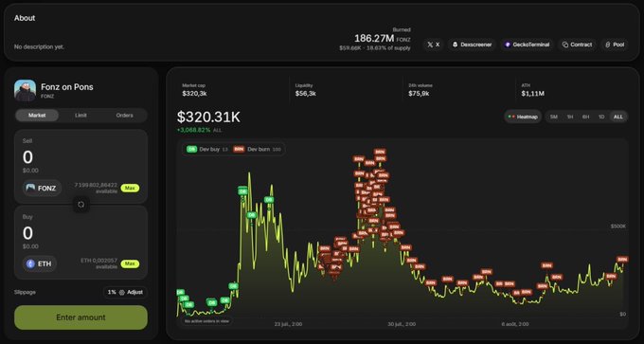Click the 186.27M burned amount
Screen dimensions: 644x344
coord(374,39)
